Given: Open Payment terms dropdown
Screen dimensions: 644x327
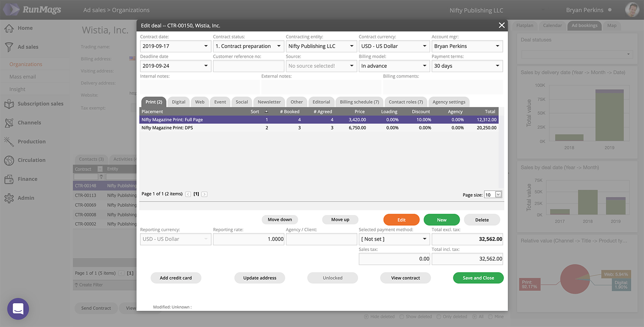Looking at the screenshot, I should pyautogui.click(x=498, y=66).
